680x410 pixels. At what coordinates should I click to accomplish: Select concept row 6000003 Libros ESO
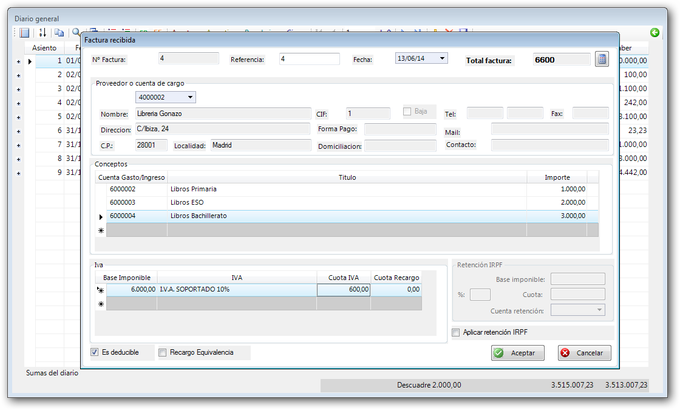[x=347, y=203]
